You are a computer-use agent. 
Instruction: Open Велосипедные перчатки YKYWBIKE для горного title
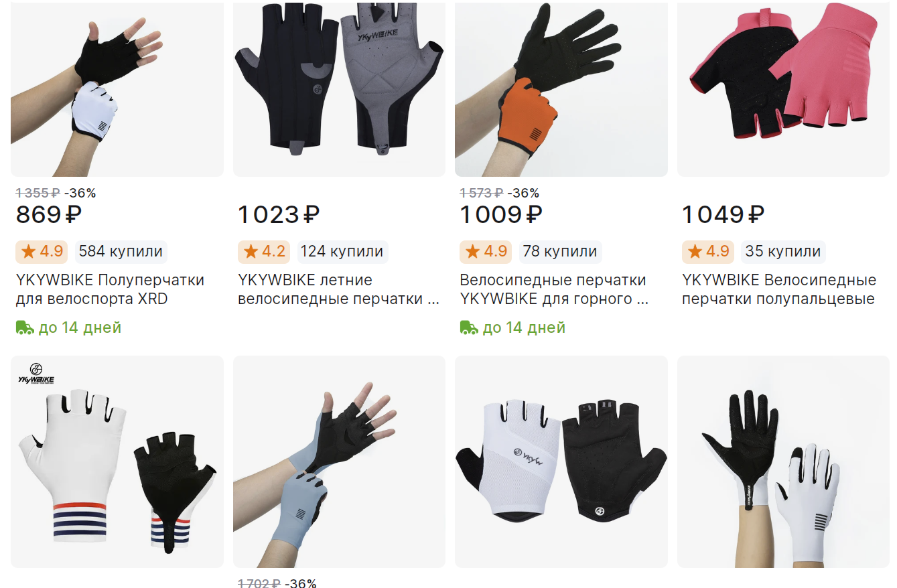[554, 289]
